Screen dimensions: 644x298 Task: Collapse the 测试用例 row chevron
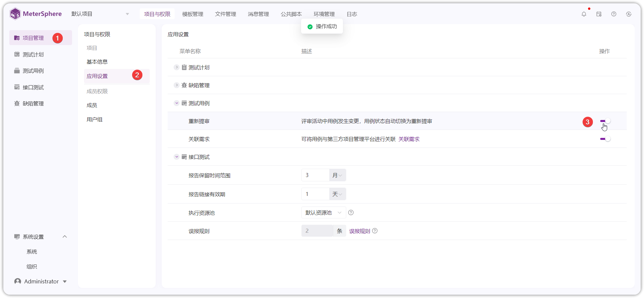pyautogui.click(x=177, y=103)
